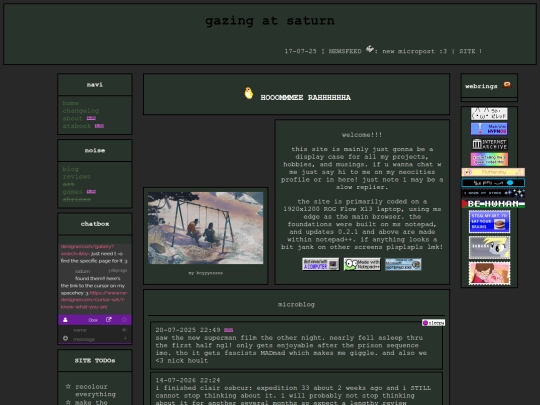Click the 'new' badge beside stabook link
The image size is (540, 405).
click(x=99, y=126)
